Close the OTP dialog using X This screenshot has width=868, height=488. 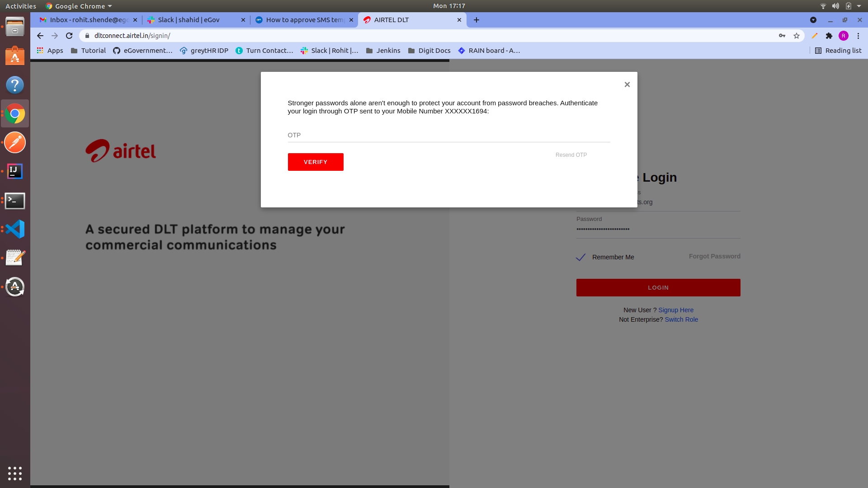[627, 84]
